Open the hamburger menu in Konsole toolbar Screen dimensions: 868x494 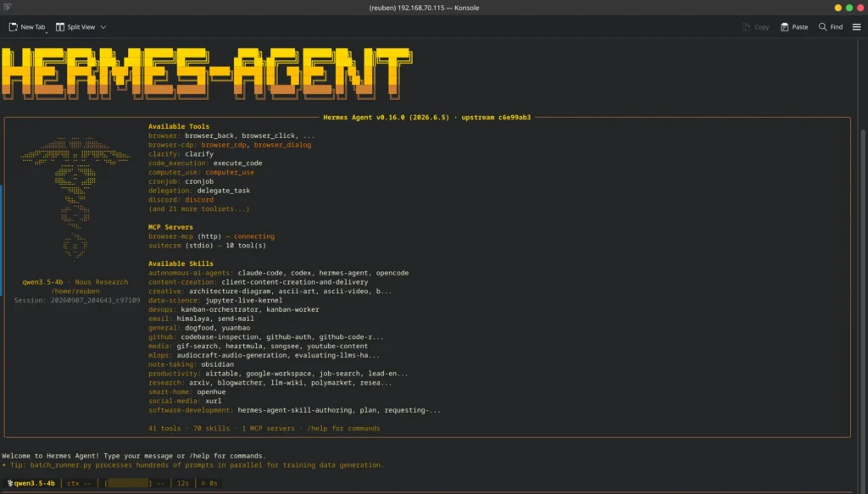856,26
